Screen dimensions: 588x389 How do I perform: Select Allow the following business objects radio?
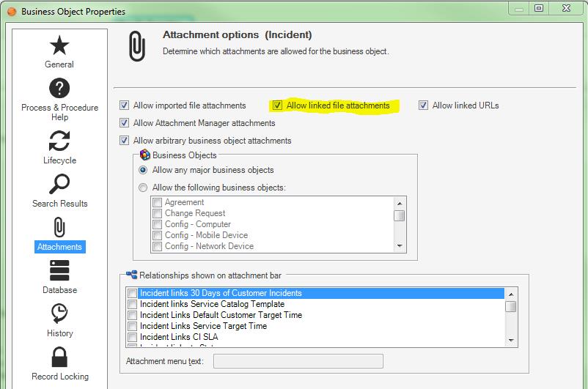point(144,188)
